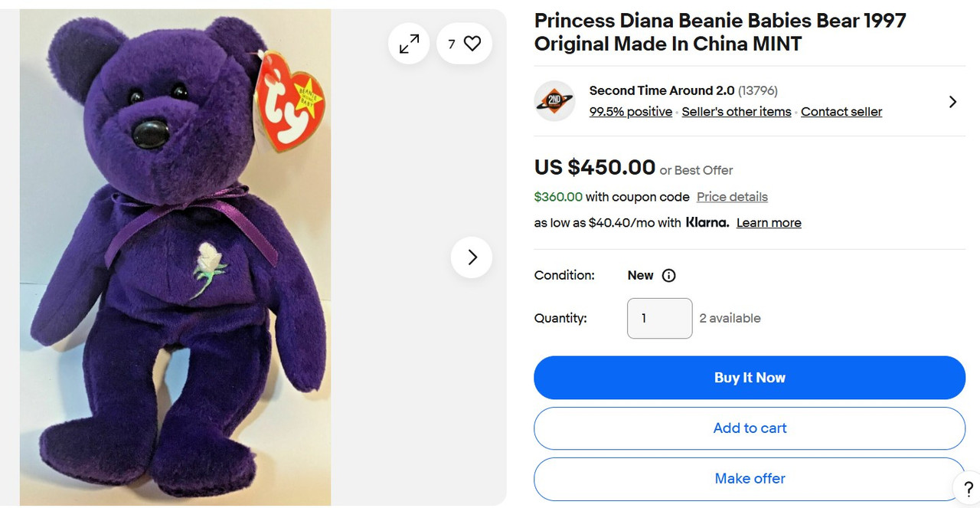Show the next product photo arrow
The image size is (980, 508).
(x=472, y=257)
